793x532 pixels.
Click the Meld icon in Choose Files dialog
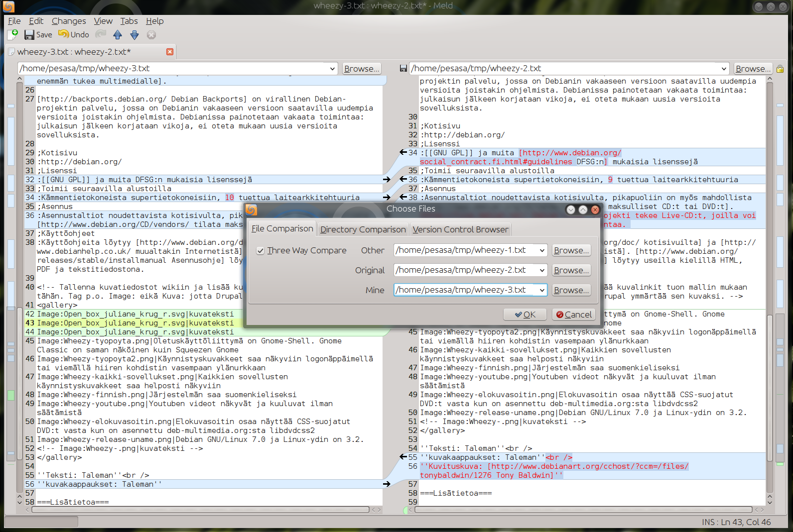click(252, 210)
